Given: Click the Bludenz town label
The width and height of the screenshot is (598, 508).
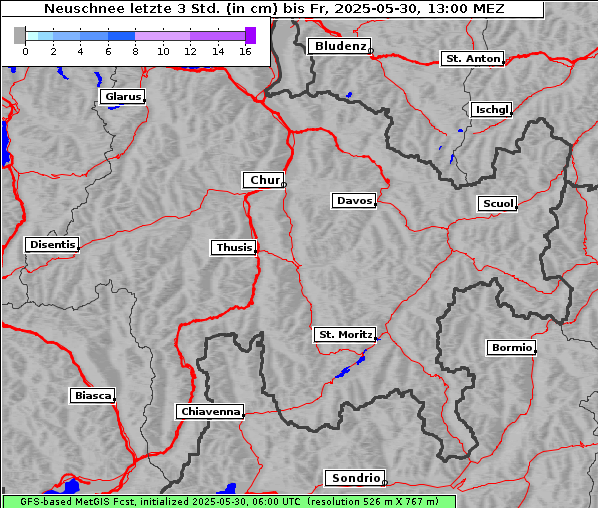Looking at the screenshot, I should tap(339, 46).
